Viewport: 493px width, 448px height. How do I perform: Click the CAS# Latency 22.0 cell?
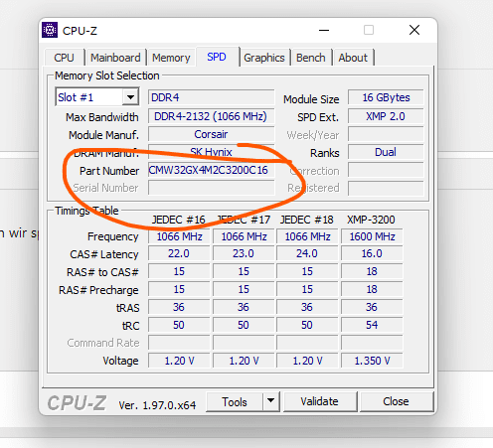[179, 253]
